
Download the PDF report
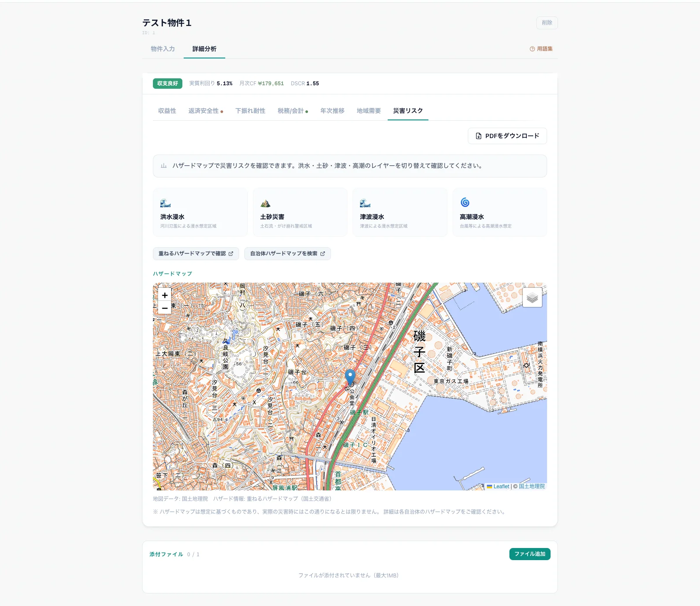coord(507,136)
